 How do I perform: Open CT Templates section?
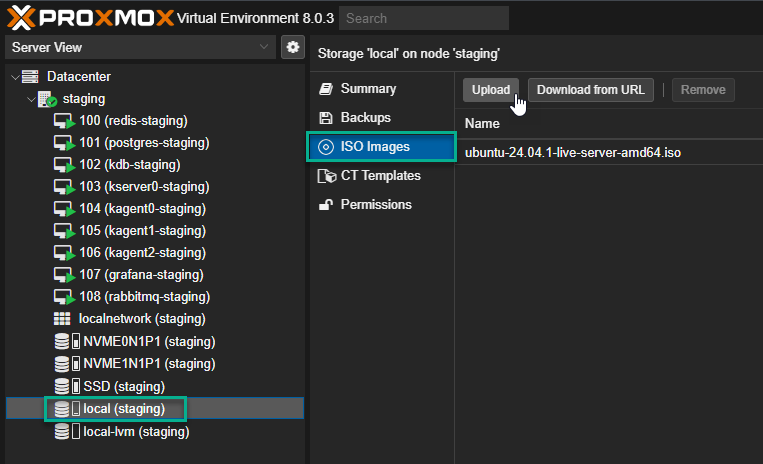380,176
